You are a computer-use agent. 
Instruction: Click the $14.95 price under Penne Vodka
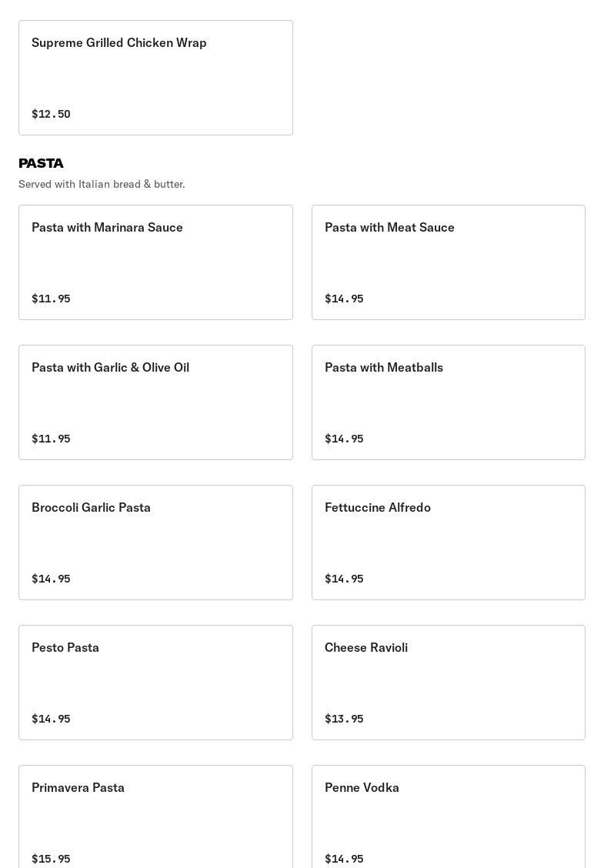pyautogui.click(x=344, y=859)
